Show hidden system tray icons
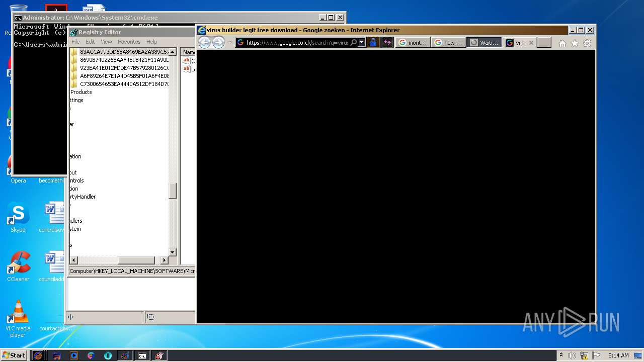The height and width of the screenshot is (362, 644). tap(561, 355)
